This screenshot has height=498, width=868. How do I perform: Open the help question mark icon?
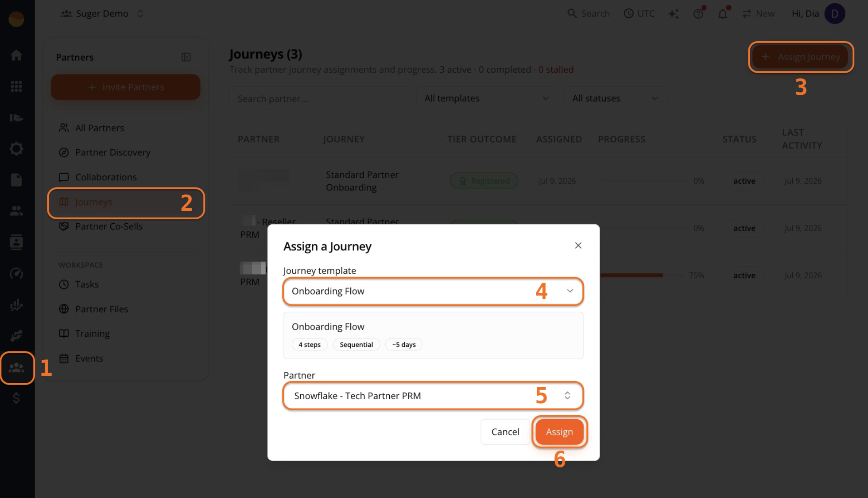coord(698,14)
